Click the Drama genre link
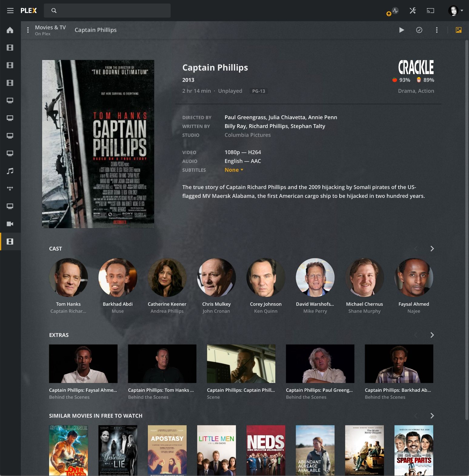 [407, 91]
